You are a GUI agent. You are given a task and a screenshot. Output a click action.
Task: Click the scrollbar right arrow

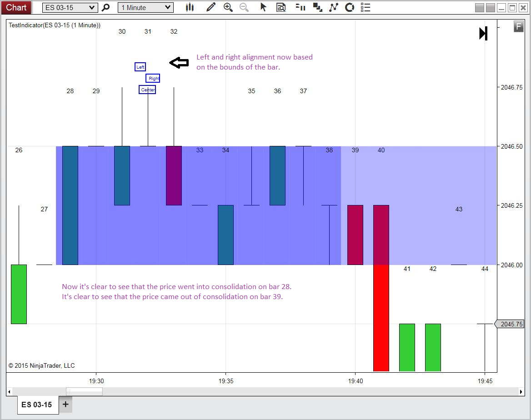[x=521, y=391]
